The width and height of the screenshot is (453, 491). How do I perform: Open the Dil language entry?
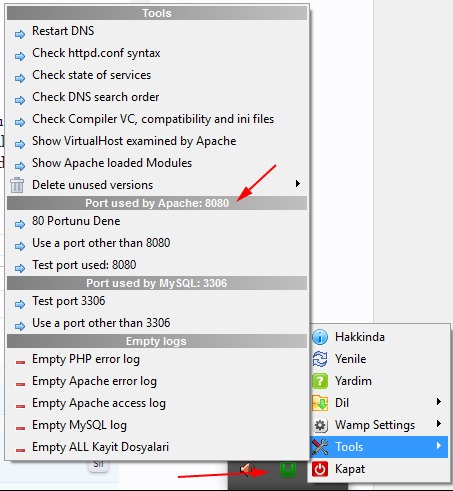click(x=379, y=403)
